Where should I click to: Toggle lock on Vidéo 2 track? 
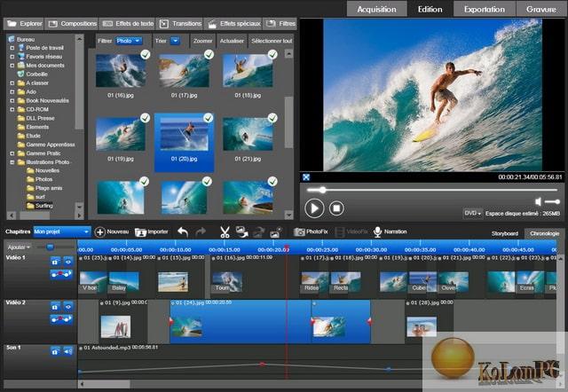pyautogui.click(x=55, y=307)
